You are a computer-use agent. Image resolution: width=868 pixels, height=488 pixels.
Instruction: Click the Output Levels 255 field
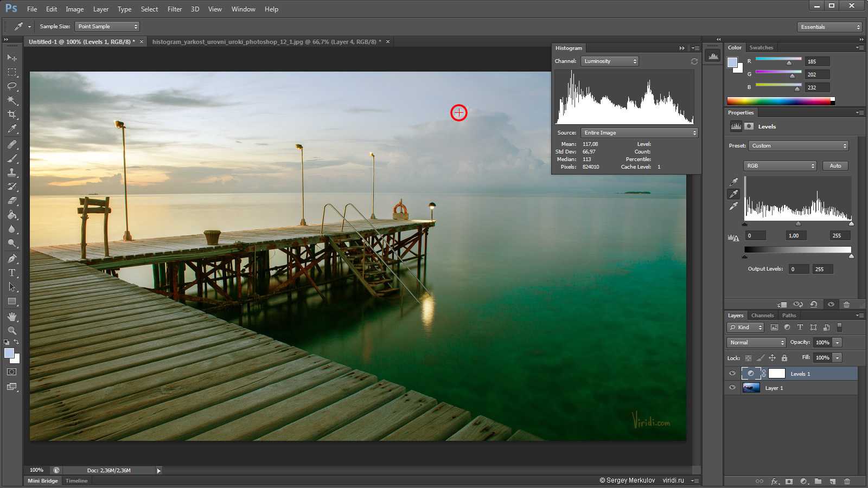pyautogui.click(x=822, y=269)
